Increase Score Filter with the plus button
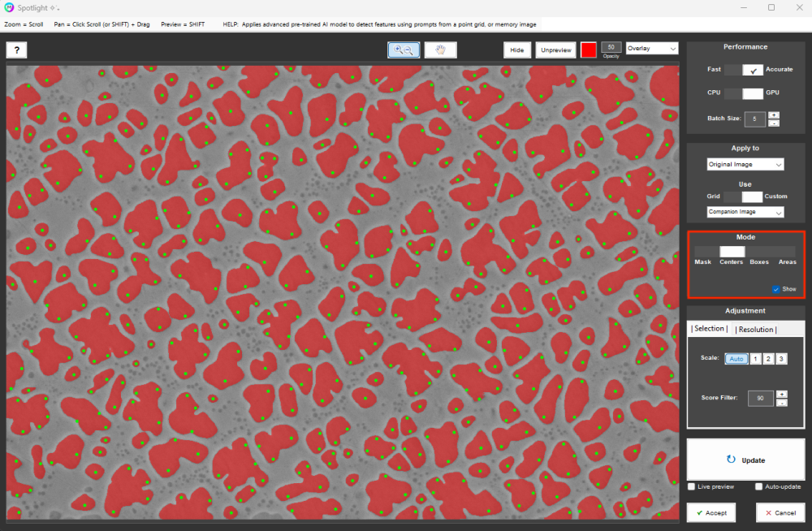812x531 pixels. pos(781,395)
